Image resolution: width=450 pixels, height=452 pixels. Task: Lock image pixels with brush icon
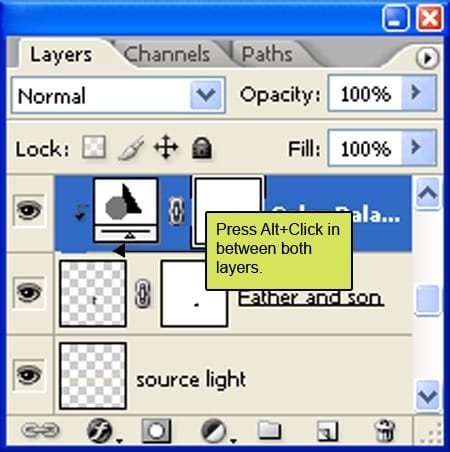pyautogui.click(x=131, y=147)
